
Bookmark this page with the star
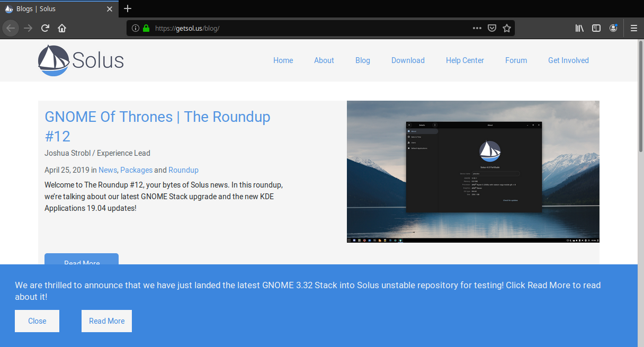click(x=507, y=28)
